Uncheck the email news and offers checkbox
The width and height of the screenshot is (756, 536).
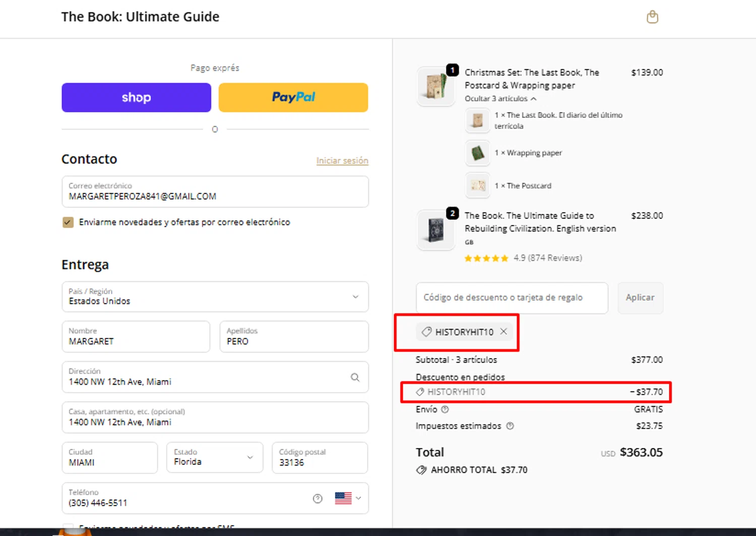tap(68, 222)
